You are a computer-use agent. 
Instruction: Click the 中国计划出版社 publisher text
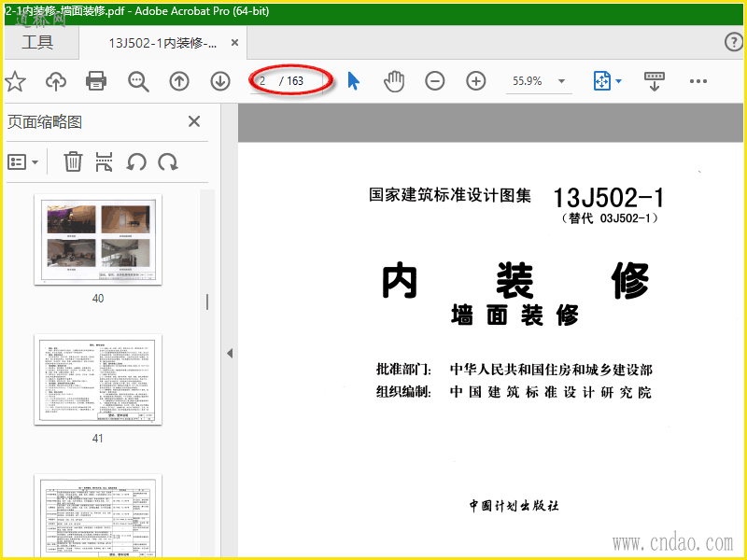coord(514,505)
